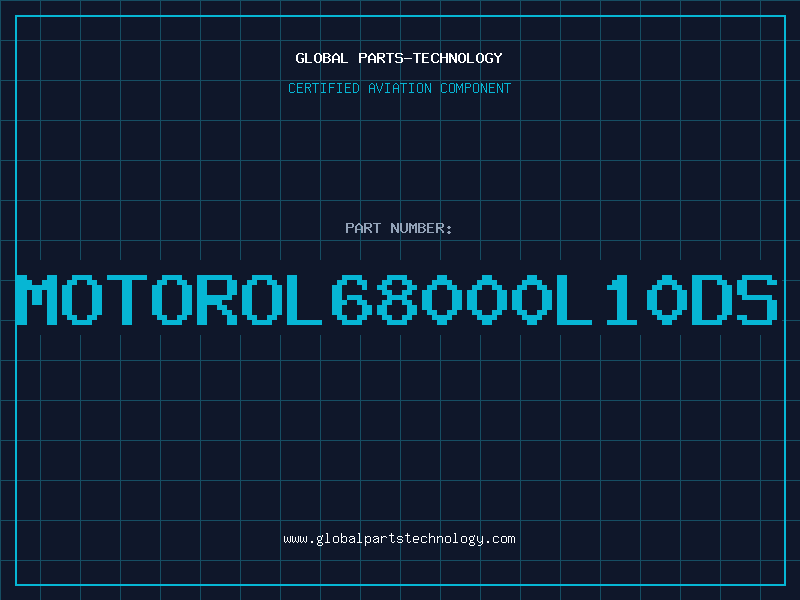Image resolution: width=800 pixels, height=600 pixels.
Task: Select the TECHNOLOGY word in title
Action: click(x=458, y=58)
